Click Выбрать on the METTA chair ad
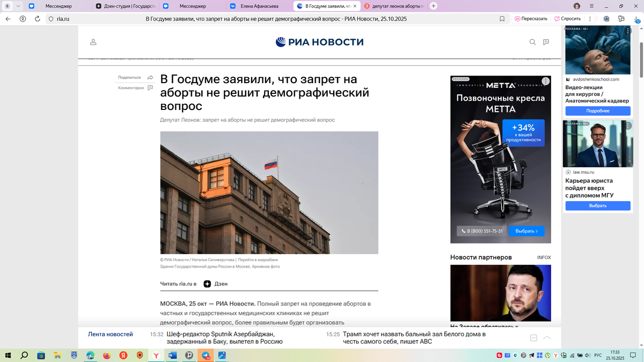The image size is (644, 362). click(x=526, y=231)
